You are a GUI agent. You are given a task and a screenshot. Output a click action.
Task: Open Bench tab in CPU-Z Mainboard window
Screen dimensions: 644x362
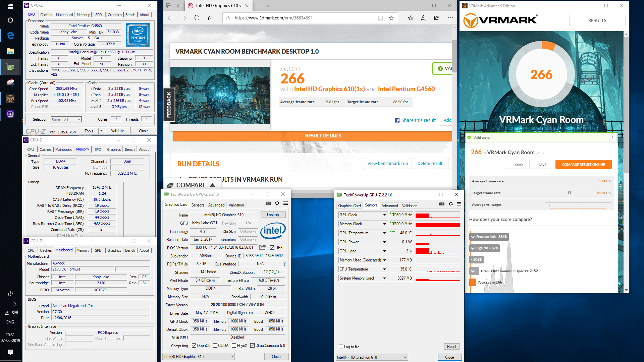130,250
